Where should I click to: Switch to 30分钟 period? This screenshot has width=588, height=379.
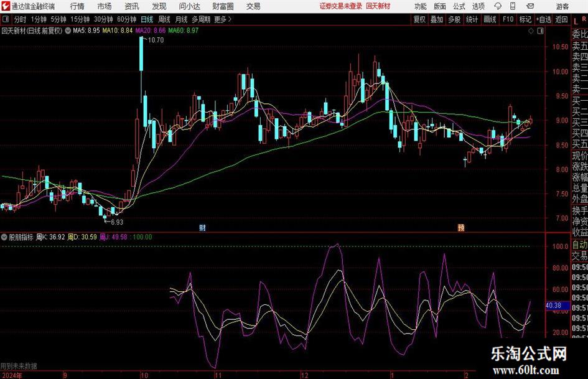point(103,19)
